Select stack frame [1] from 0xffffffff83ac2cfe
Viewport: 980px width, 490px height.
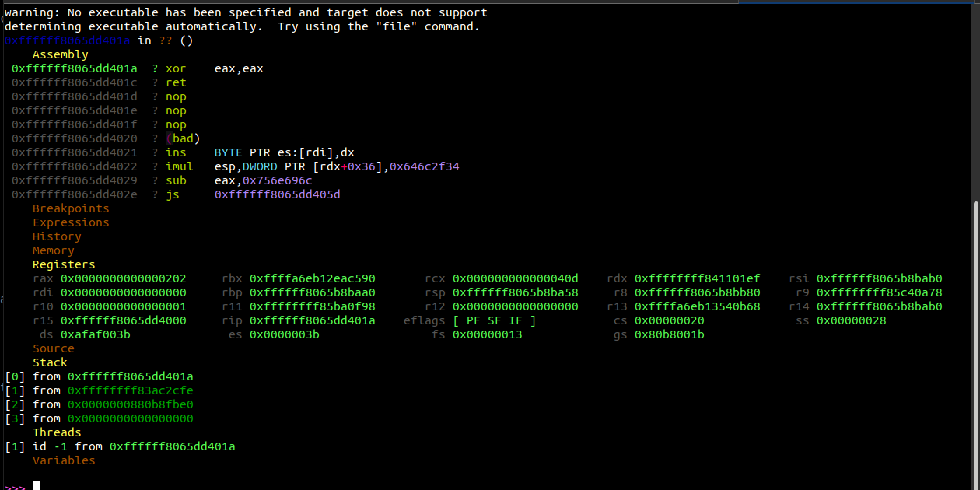[100, 390]
